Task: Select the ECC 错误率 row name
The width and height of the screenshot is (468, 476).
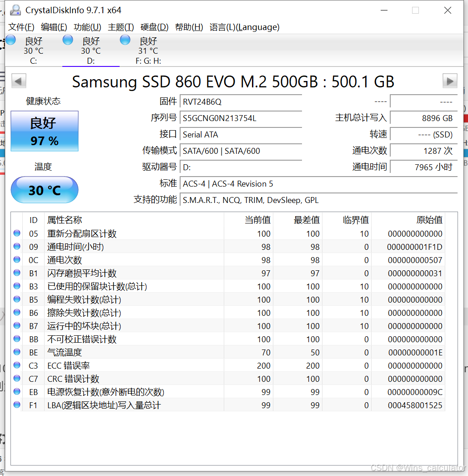Action: (x=69, y=365)
